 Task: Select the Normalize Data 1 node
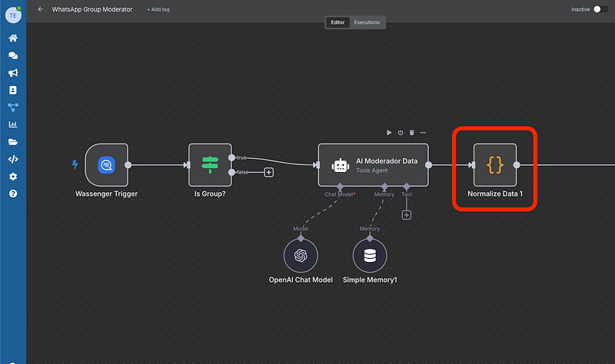coord(494,164)
